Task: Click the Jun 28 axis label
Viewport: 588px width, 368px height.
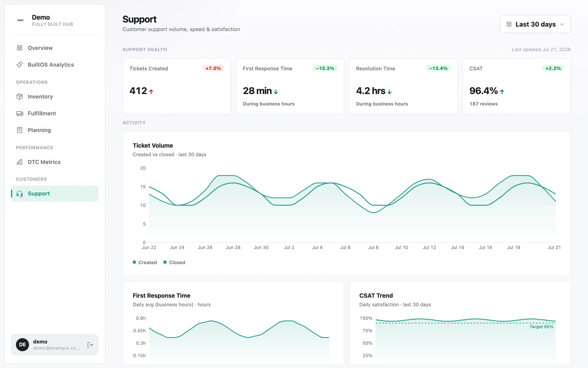Action: (233, 248)
